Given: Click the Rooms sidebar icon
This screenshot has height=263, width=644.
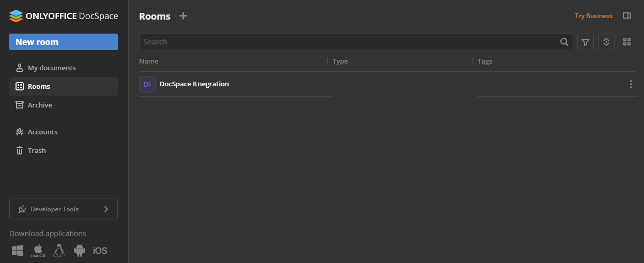Looking at the screenshot, I should [x=20, y=86].
